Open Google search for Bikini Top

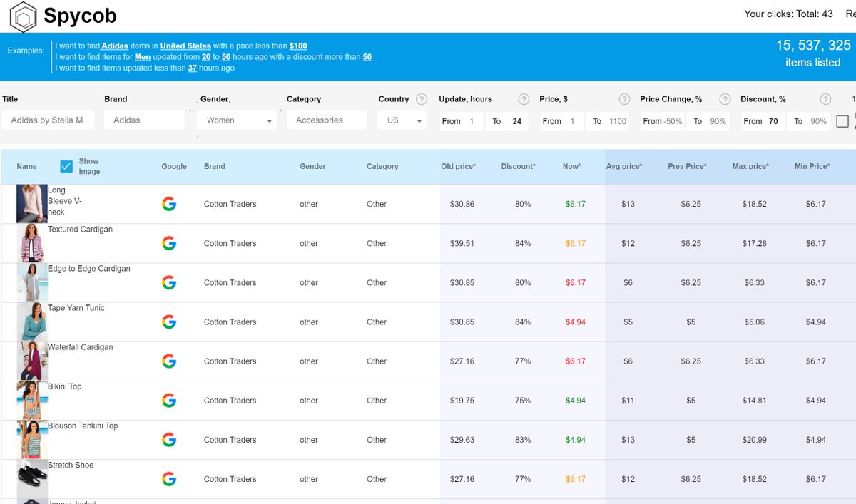tap(169, 400)
